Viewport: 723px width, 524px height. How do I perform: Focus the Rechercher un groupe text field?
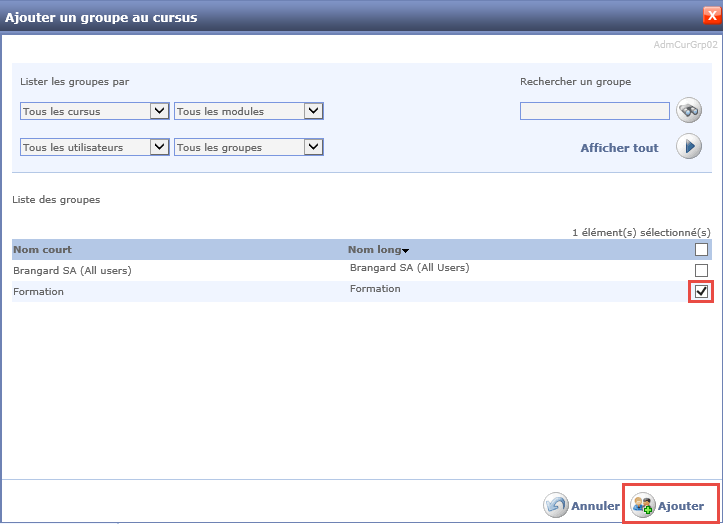(x=594, y=111)
